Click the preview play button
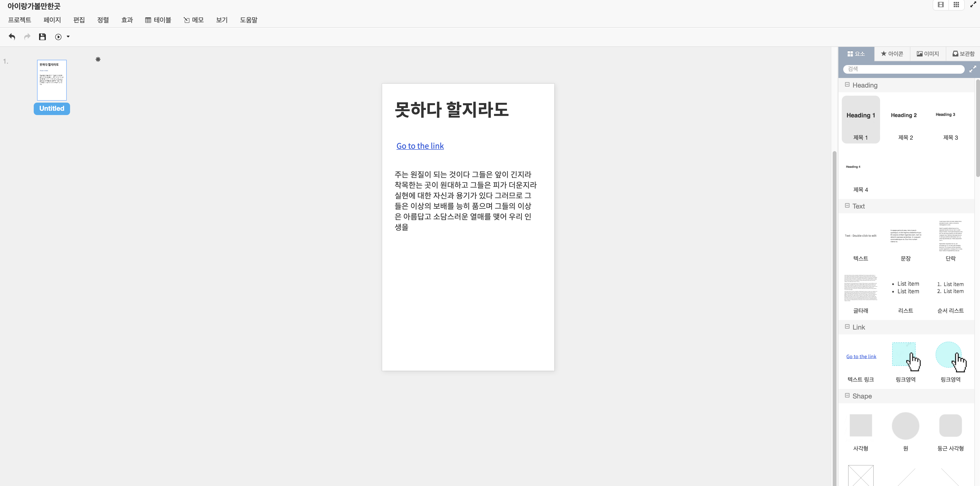Viewport: 980px width, 486px height. point(58,37)
